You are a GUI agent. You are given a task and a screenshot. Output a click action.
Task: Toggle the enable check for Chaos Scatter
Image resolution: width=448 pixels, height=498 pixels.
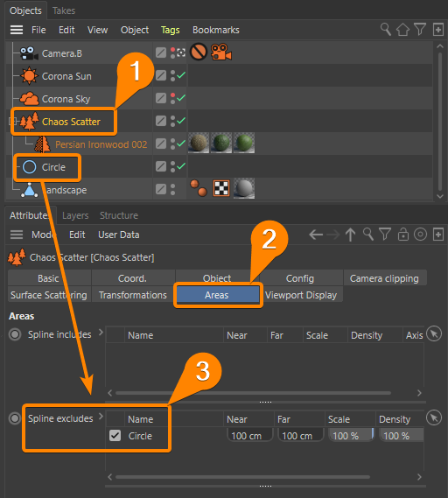(181, 121)
